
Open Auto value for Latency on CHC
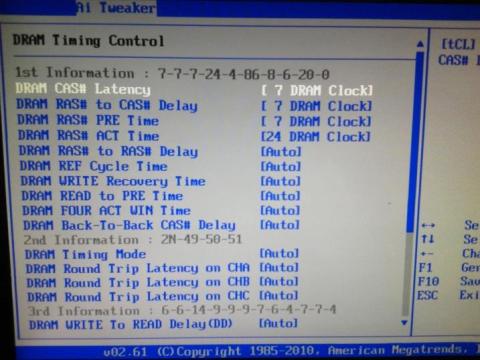(279, 295)
